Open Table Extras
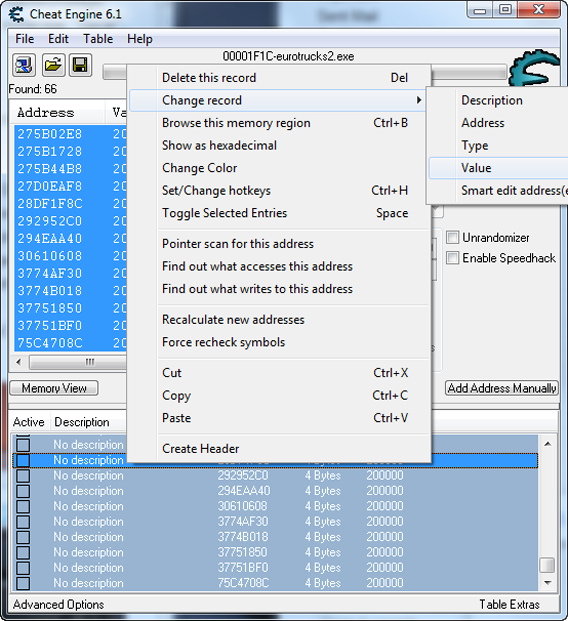 (x=509, y=604)
